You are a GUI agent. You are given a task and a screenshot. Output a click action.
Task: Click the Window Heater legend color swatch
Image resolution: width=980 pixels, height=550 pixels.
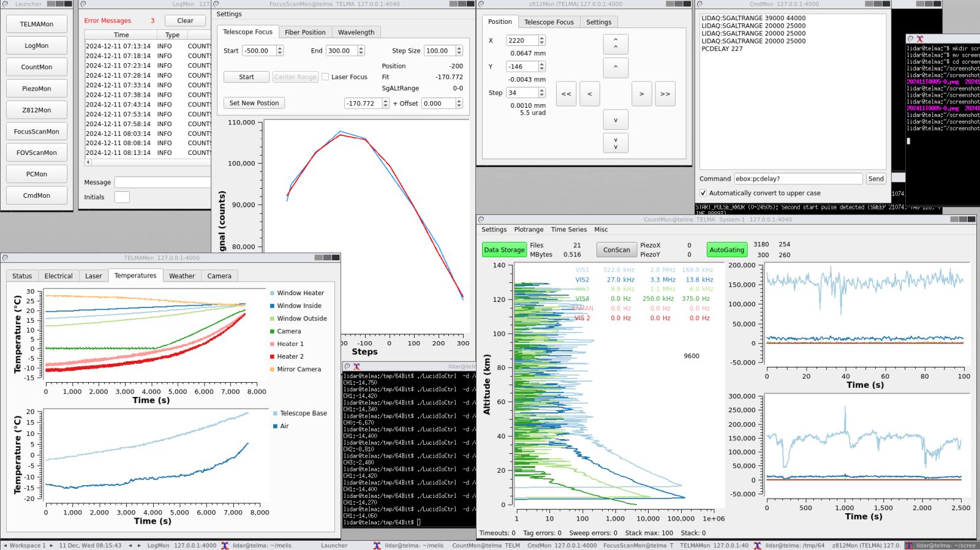[272, 293]
